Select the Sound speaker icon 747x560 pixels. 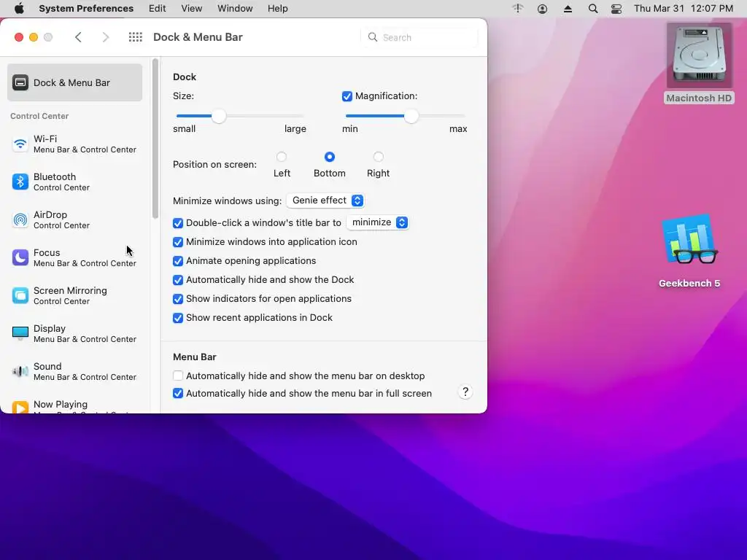20,371
